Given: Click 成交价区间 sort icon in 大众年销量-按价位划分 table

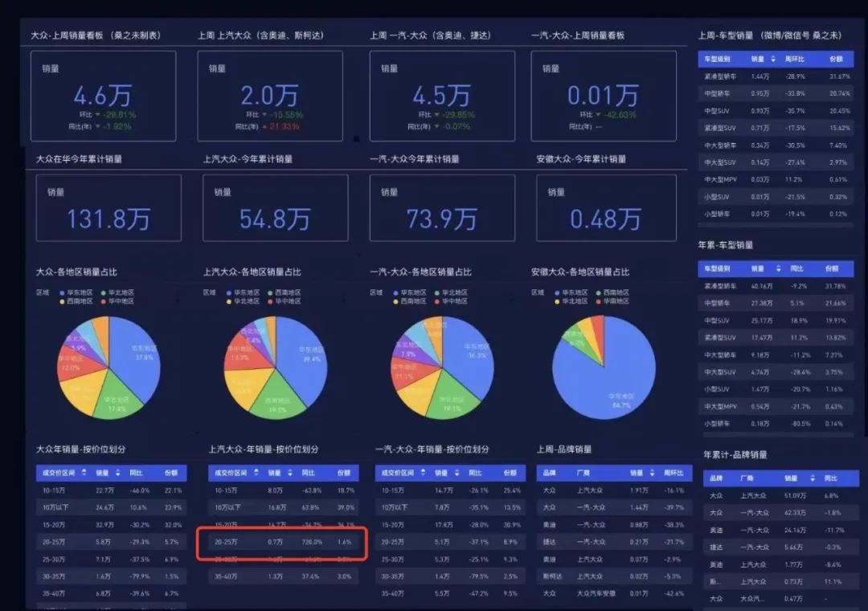Looking at the screenshot, I should tap(84, 473).
